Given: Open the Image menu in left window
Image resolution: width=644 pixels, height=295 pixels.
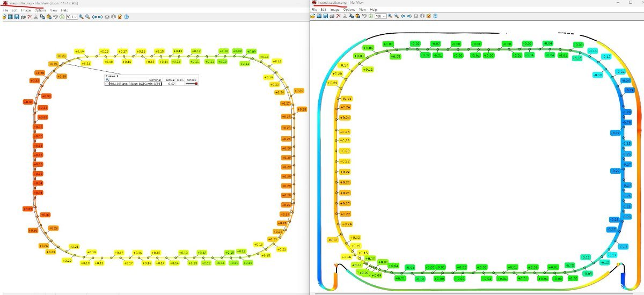Looking at the screenshot, I should [26, 10].
